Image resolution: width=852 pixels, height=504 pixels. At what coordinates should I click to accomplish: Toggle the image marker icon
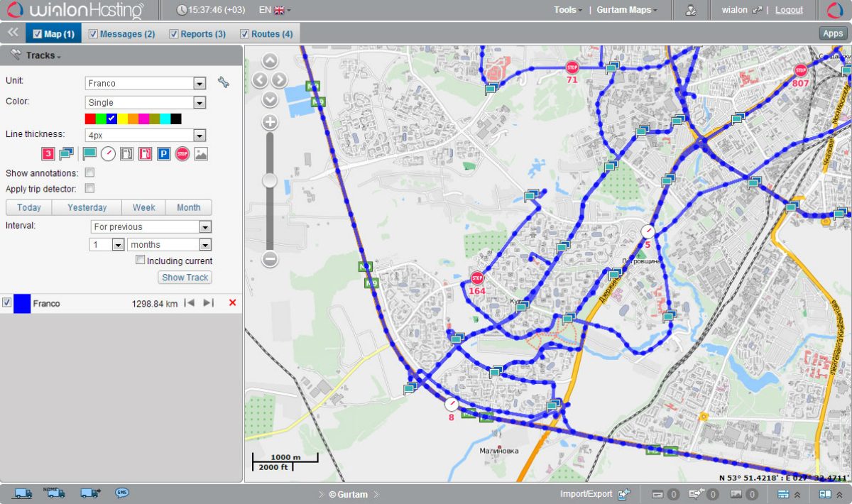(x=201, y=153)
